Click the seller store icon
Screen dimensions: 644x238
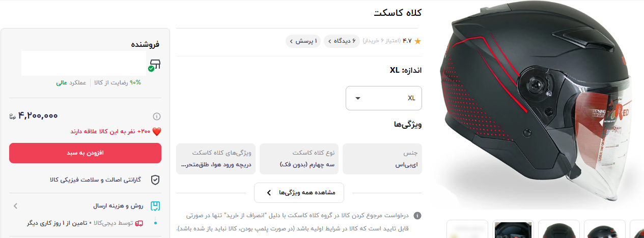coord(155,64)
